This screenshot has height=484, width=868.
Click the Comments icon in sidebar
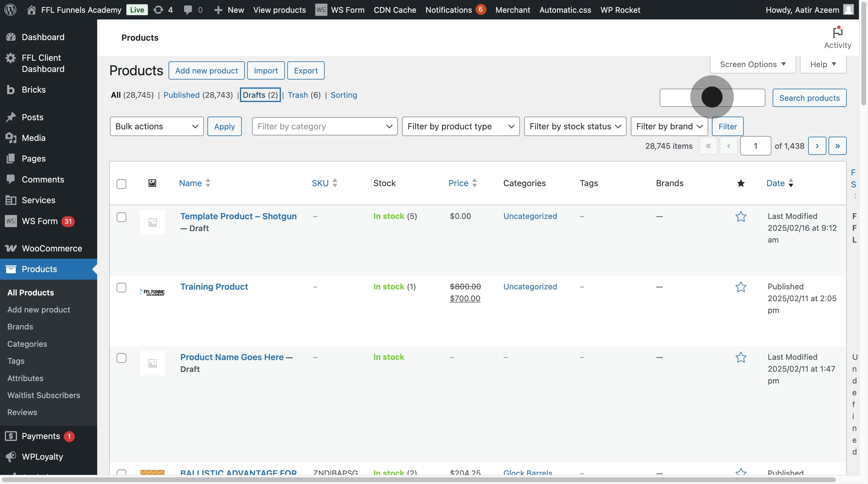tap(11, 179)
